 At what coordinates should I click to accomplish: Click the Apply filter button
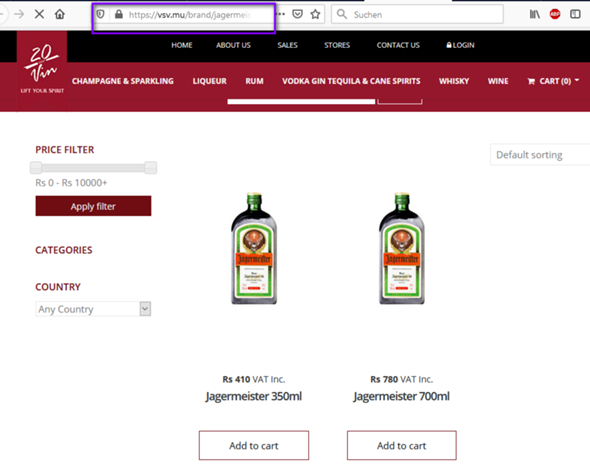[x=93, y=206]
